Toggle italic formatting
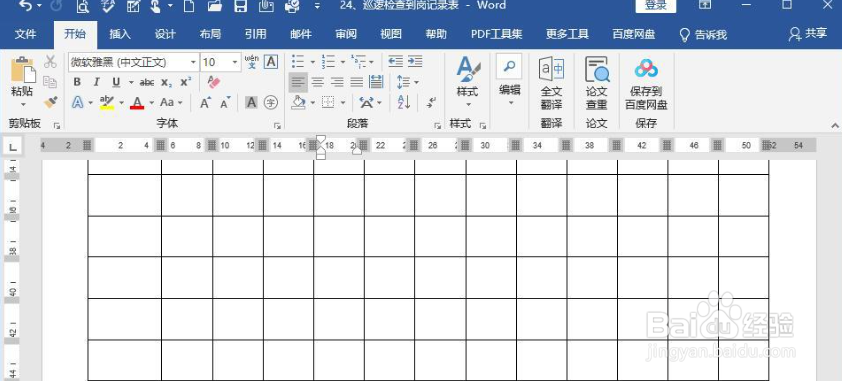This screenshot has height=381, width=842. tap(97, 82)
